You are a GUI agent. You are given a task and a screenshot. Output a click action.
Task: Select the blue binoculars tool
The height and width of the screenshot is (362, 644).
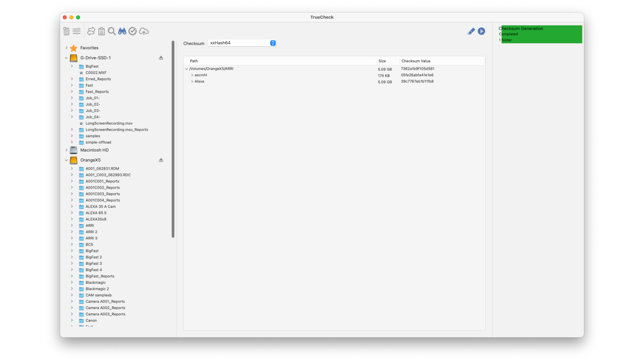point(122,31)
